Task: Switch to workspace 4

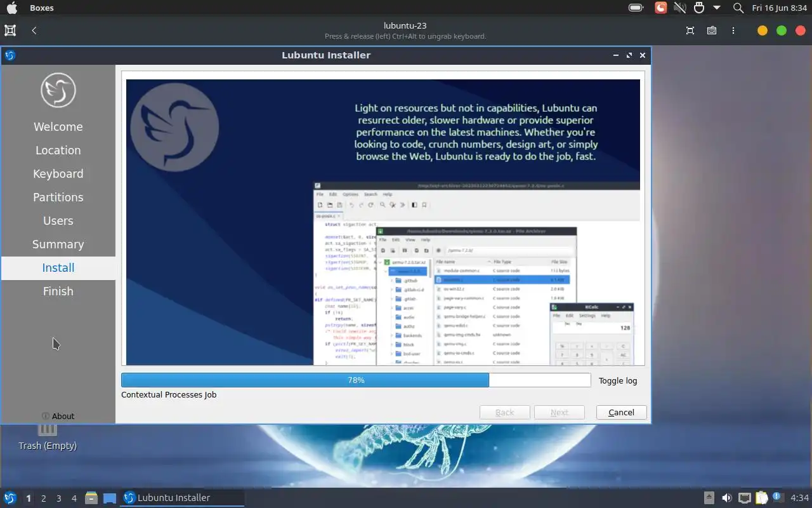Action: pos(74,498)
